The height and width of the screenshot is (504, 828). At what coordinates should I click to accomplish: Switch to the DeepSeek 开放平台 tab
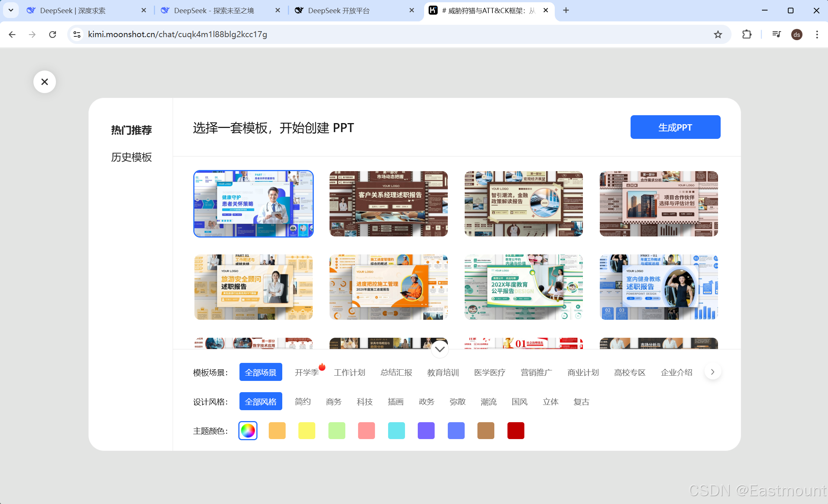click(339, 11)
